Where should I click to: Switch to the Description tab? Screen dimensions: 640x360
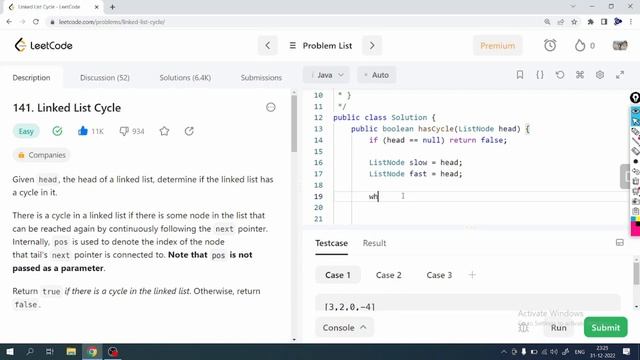(31, 78)
